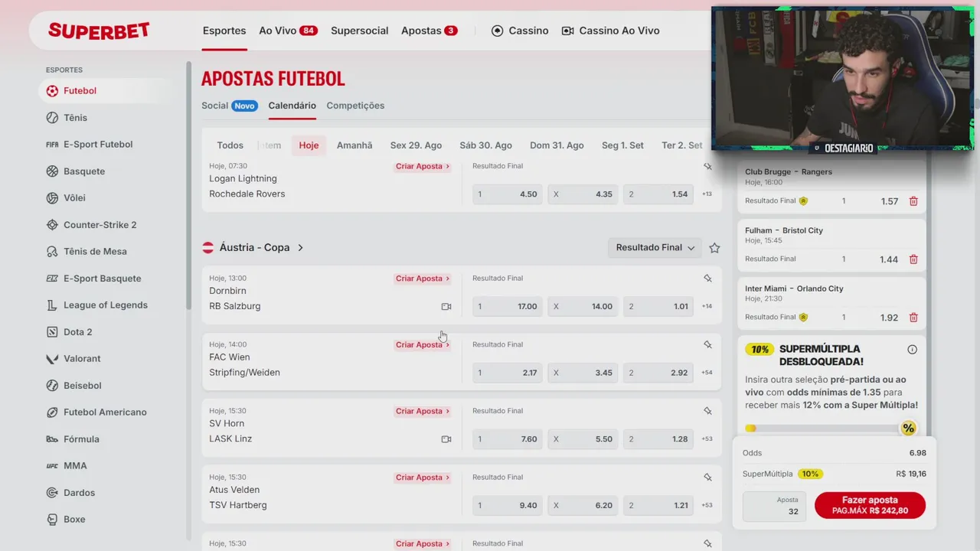
Task: Bet on Stripfing/Weiden at 2.92
Action: pos(658,373)
